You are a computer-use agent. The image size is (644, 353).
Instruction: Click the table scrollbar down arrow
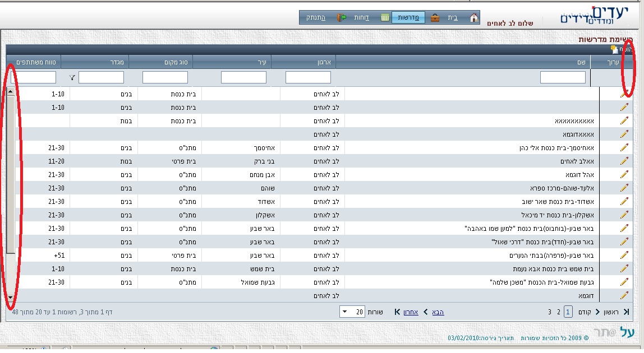11,298
